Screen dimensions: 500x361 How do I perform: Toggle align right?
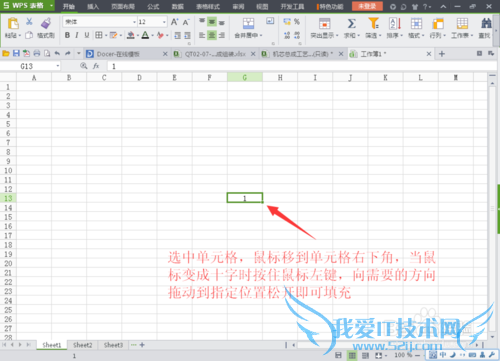(x=222, y=35)
